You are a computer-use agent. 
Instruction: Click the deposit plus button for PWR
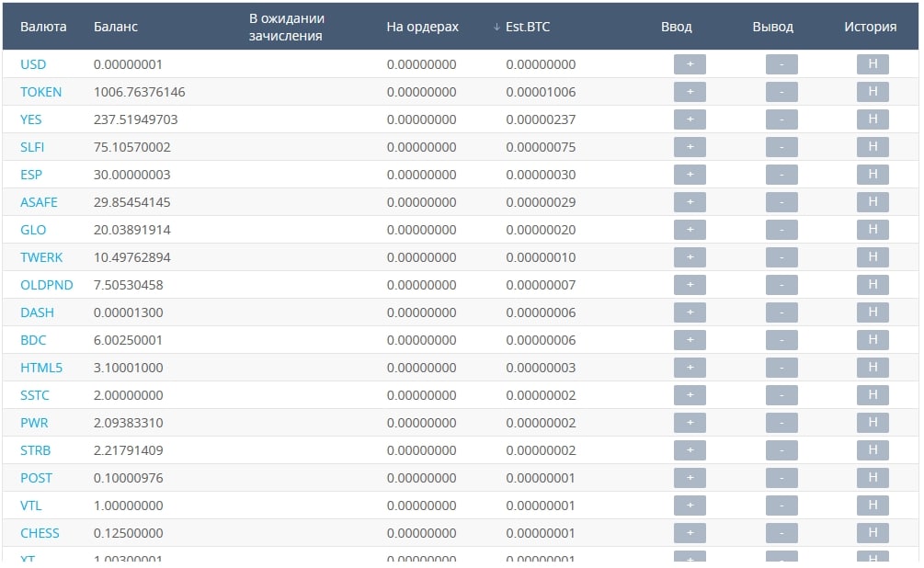[x=690, y=423]
